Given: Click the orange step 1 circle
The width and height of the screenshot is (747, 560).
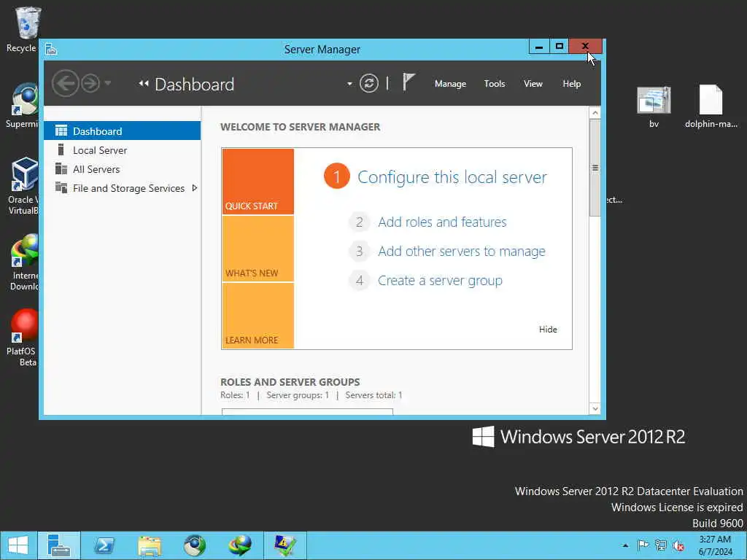Looking at the screenshot, I should click(x=337, y=176).
